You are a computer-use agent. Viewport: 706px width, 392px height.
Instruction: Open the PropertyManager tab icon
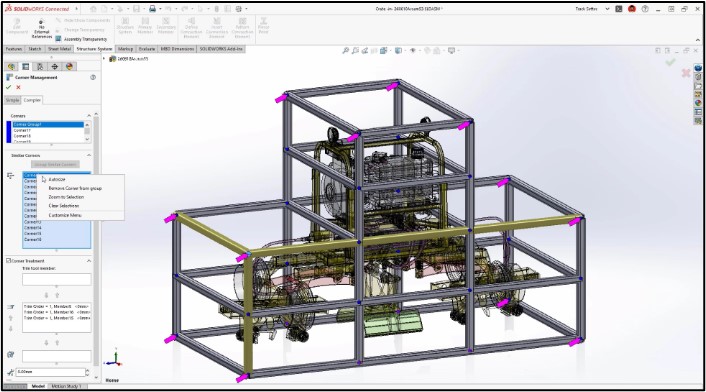(26, 67)
